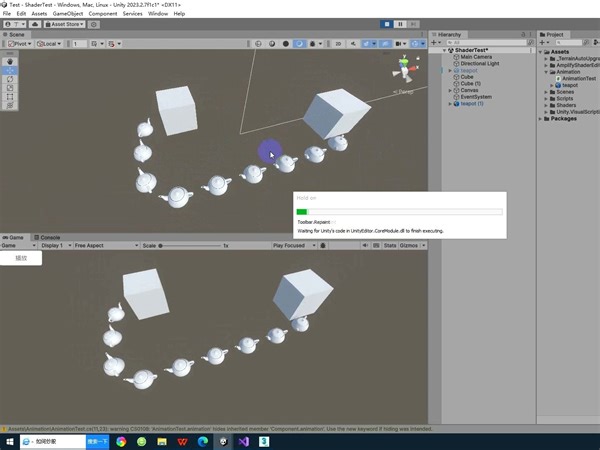Expand teapot (1) in Hierarchy
Image resolution: width=600 pixels, height=450 pixels.
pyautogui.click(x=450, y=104)
